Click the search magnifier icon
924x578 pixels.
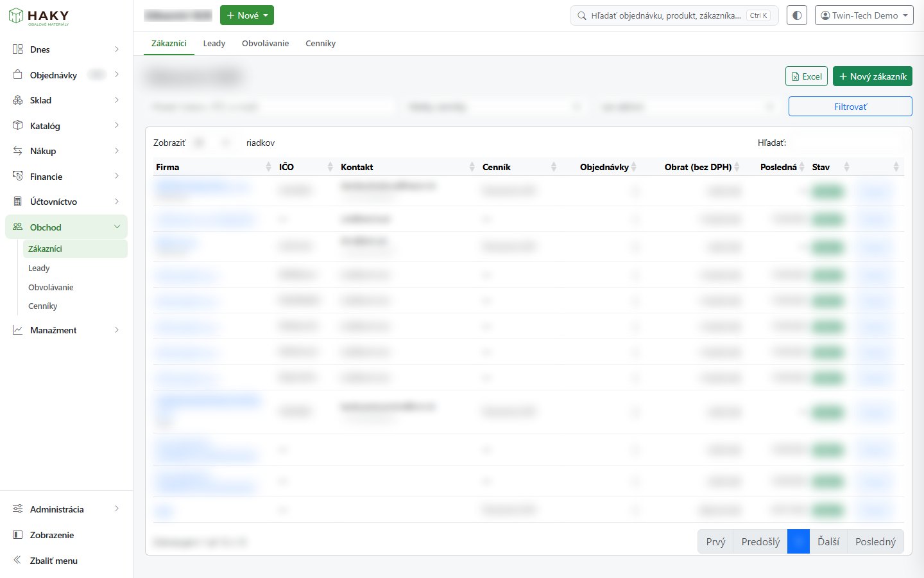[x=581, y=15]
